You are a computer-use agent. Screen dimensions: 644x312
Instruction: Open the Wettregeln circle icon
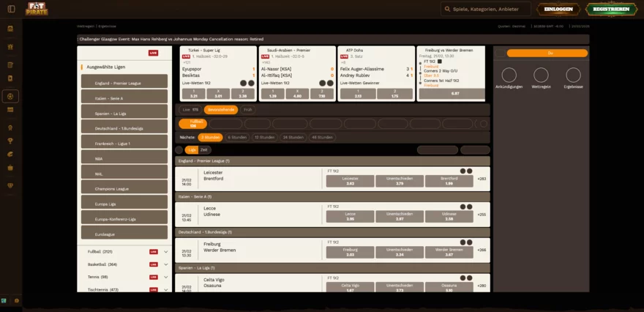point(541,75)
